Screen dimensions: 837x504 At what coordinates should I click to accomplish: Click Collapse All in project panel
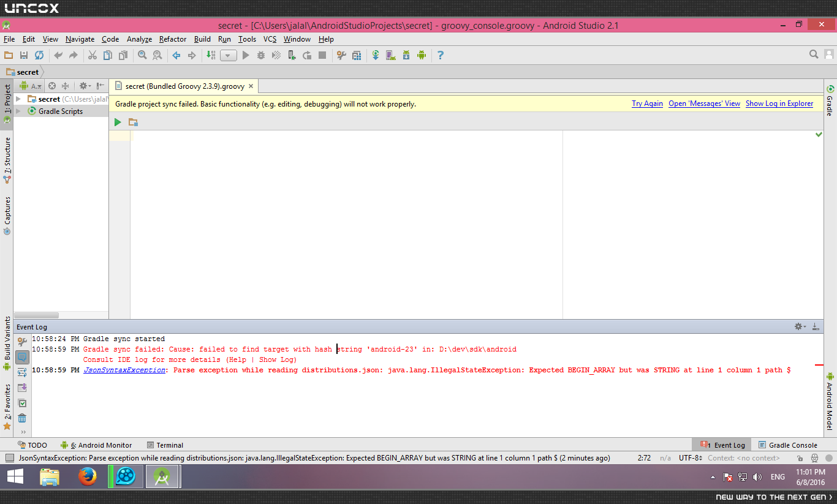65,86
